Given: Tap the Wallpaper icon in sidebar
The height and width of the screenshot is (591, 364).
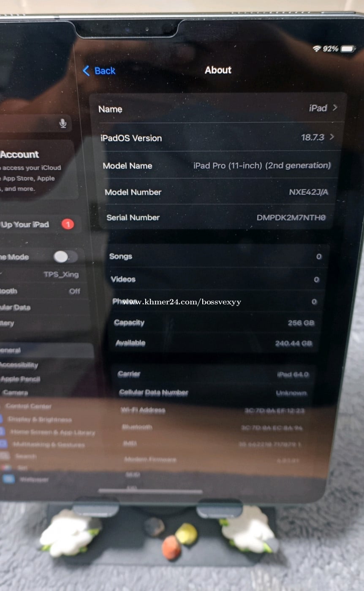Looking at the screenshot, I should (8, 479).
